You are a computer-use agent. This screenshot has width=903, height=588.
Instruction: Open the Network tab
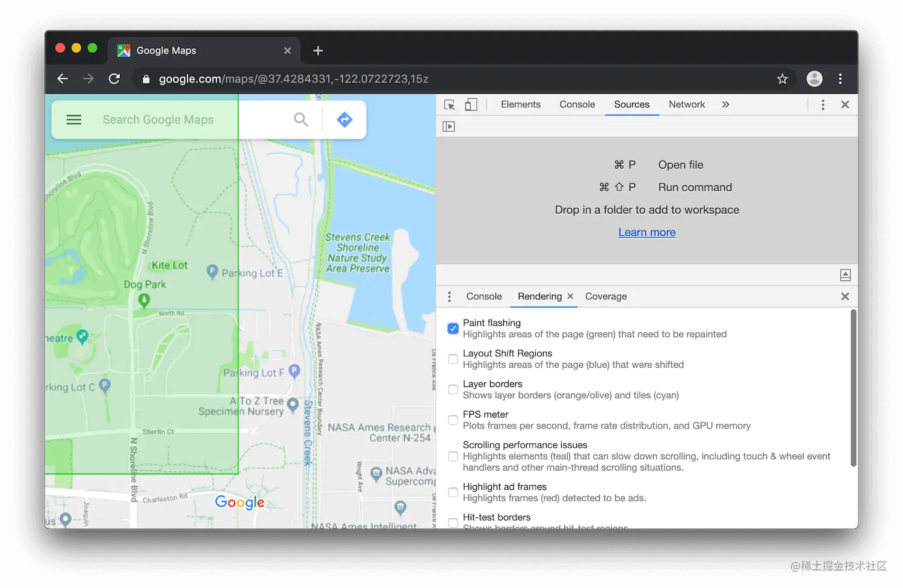click(x=687, y=105)
